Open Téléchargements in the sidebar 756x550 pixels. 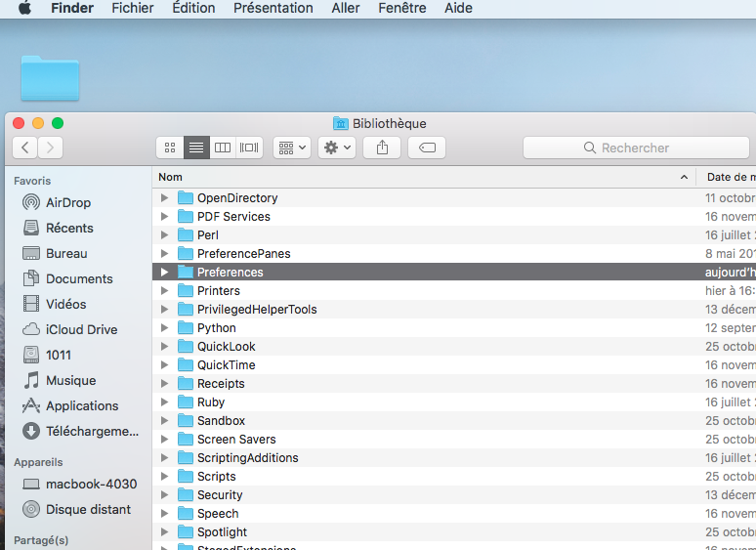pyautogui.click(x=80, y=431)
